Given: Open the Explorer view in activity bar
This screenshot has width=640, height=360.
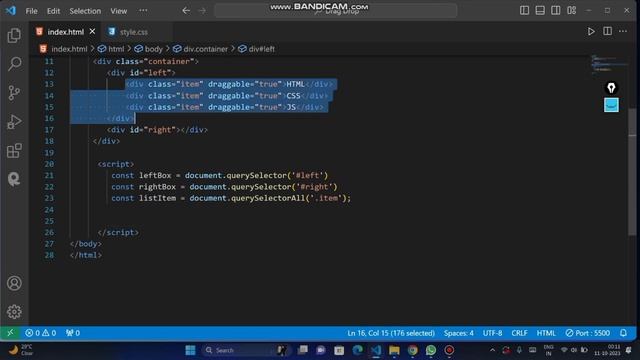Looking at the screenshot, I should coord(14,36).
